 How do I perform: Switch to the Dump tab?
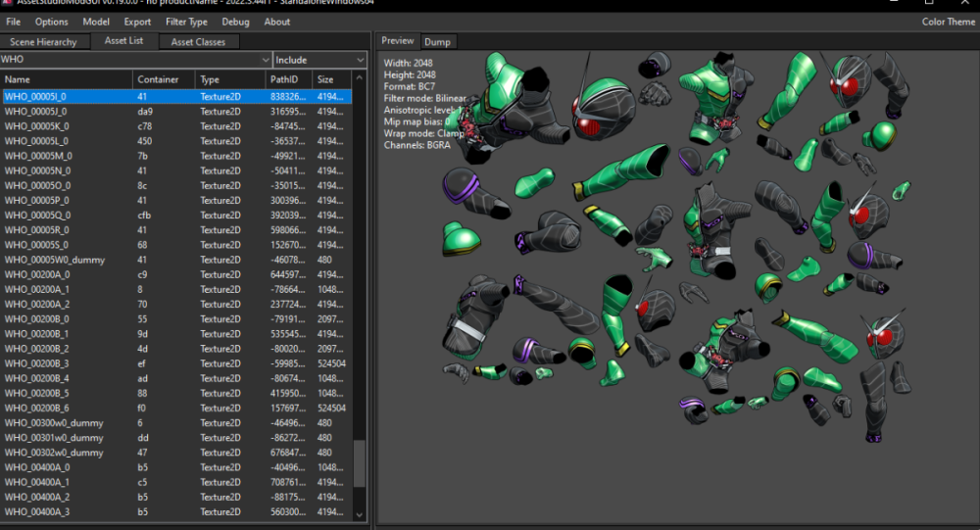pos(437,42)
